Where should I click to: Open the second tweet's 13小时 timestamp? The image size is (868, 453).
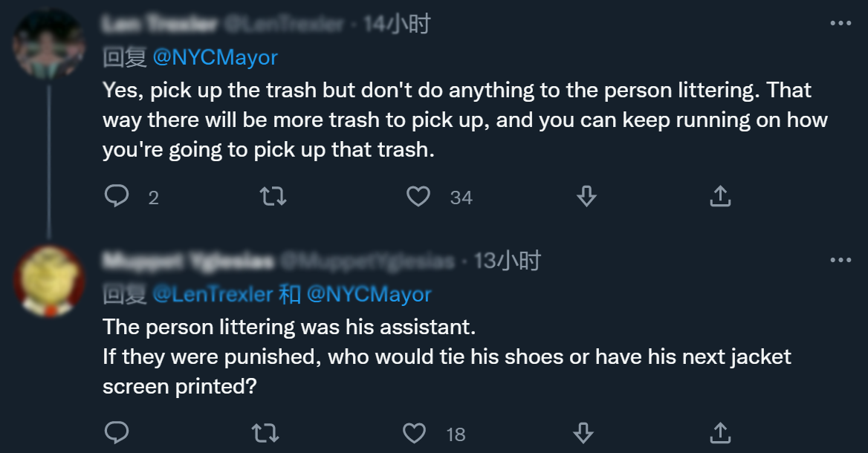pos(508,261)
